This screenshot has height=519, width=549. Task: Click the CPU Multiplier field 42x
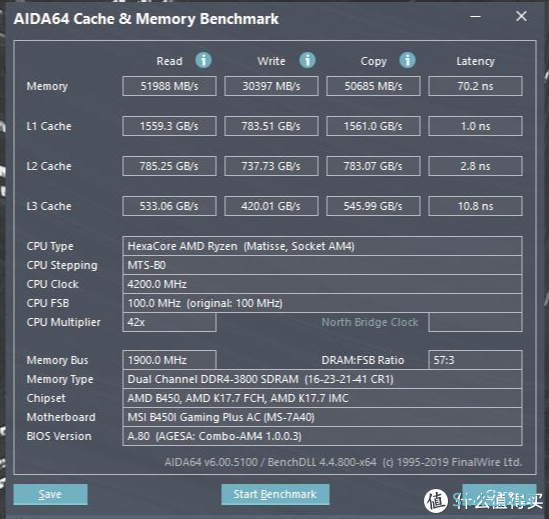tap(169, 322)
